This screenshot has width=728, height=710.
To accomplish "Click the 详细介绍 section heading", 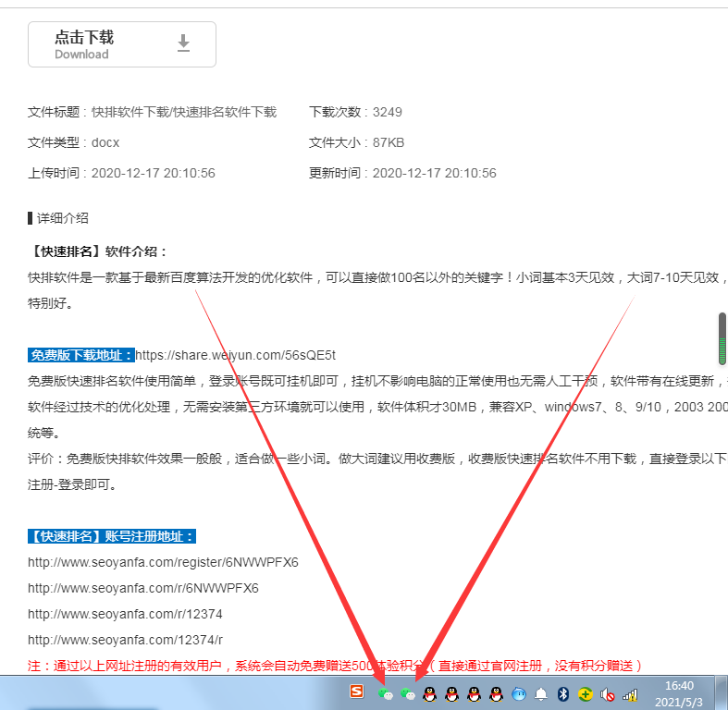I will [58, 218].
